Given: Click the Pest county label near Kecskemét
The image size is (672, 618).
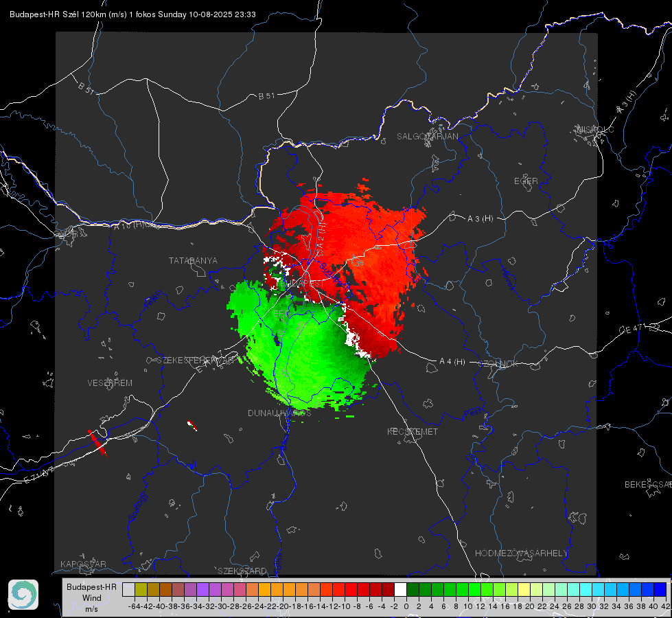Looking at the screenshot, I should (472, 413).
